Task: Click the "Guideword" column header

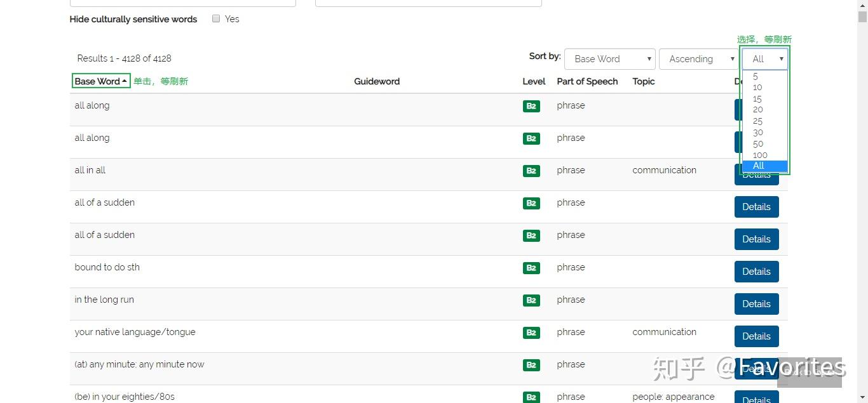Action: pyautogui.click(x=377, y=81)
